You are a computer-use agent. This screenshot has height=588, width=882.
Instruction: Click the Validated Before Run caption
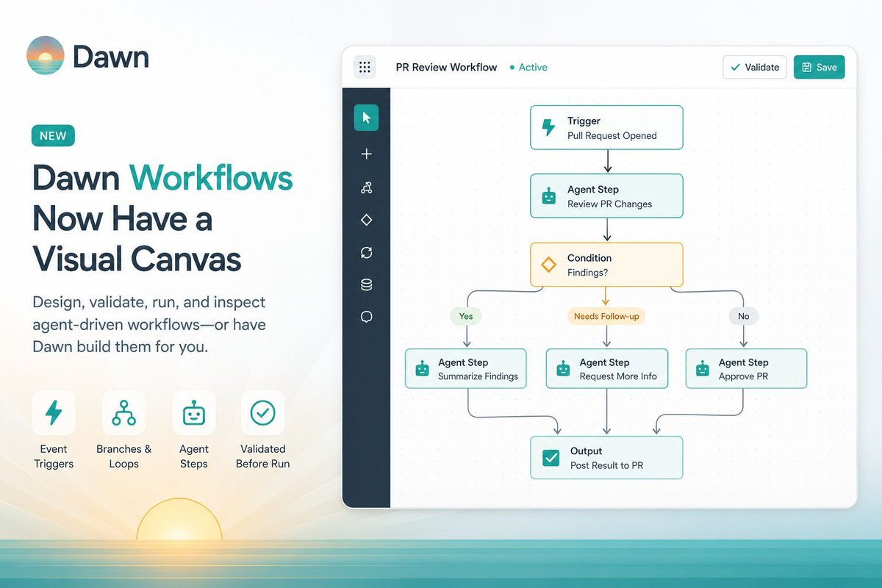pyautogui.click(x=262, y=456)
